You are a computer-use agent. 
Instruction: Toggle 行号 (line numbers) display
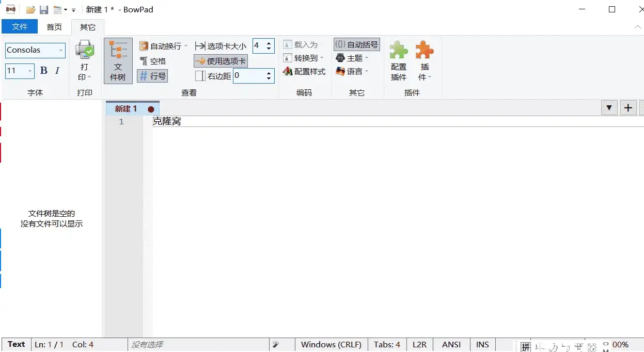click(152, 75)
